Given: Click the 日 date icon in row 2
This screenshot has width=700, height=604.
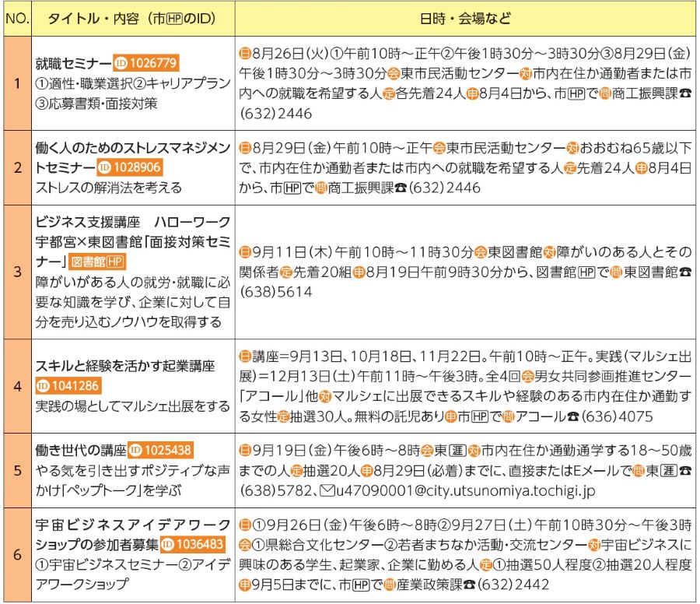Looking at the screenshot, I should coord(245,148).
